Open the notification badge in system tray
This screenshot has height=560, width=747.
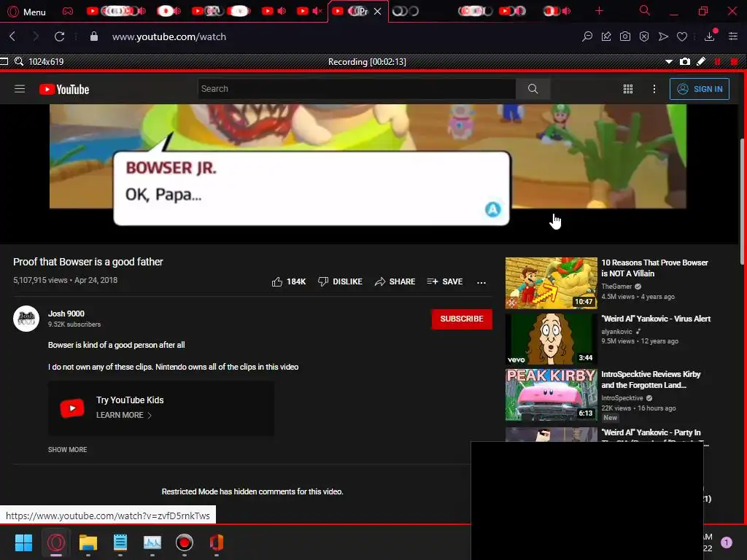click(x=726, y=542)
